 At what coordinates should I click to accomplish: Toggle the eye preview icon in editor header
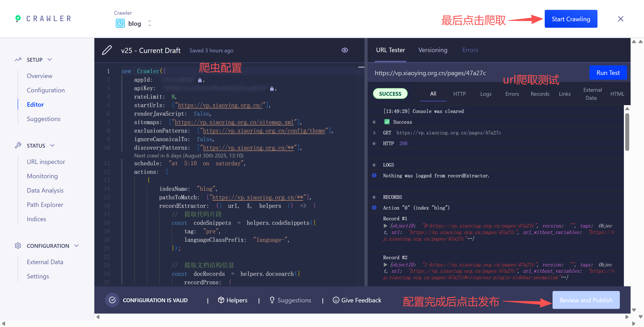(345, 50)
